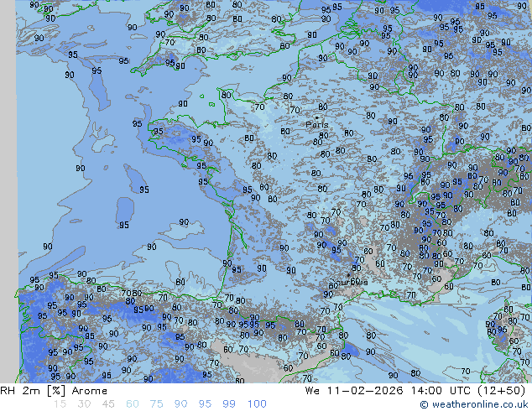Select the 99 legend entry

[x=229, y=404]
